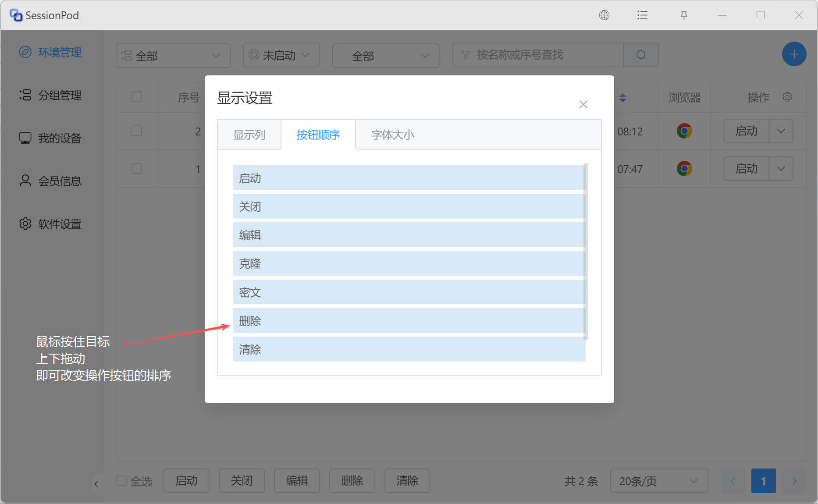Click the bottom bar 清除 button
This screenshot has width=818, height=504.
(x=407, y=481)
